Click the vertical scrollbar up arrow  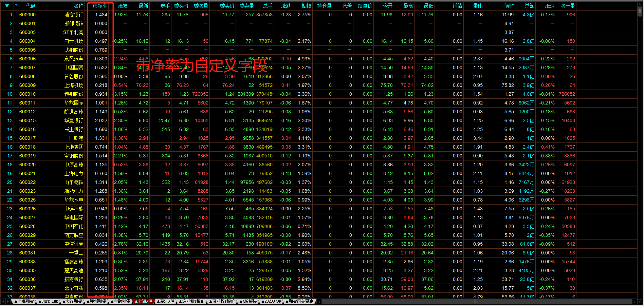pos(640,3)
